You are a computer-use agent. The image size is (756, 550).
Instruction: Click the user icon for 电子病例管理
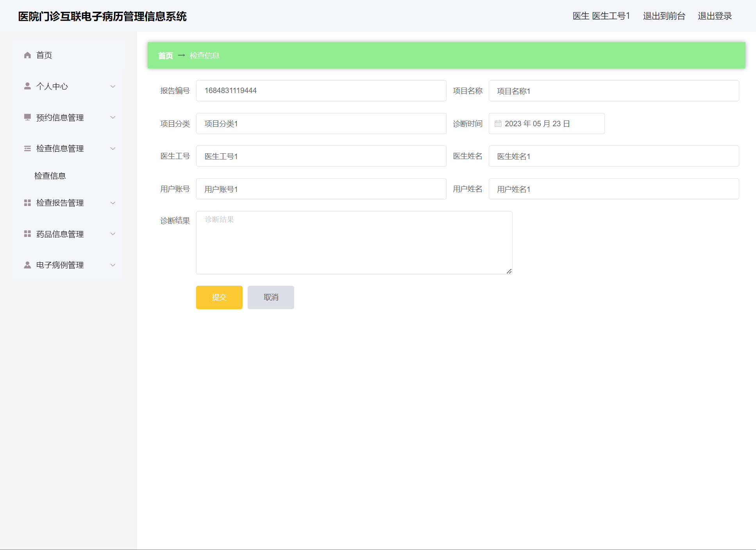click(x=27, y=265)
